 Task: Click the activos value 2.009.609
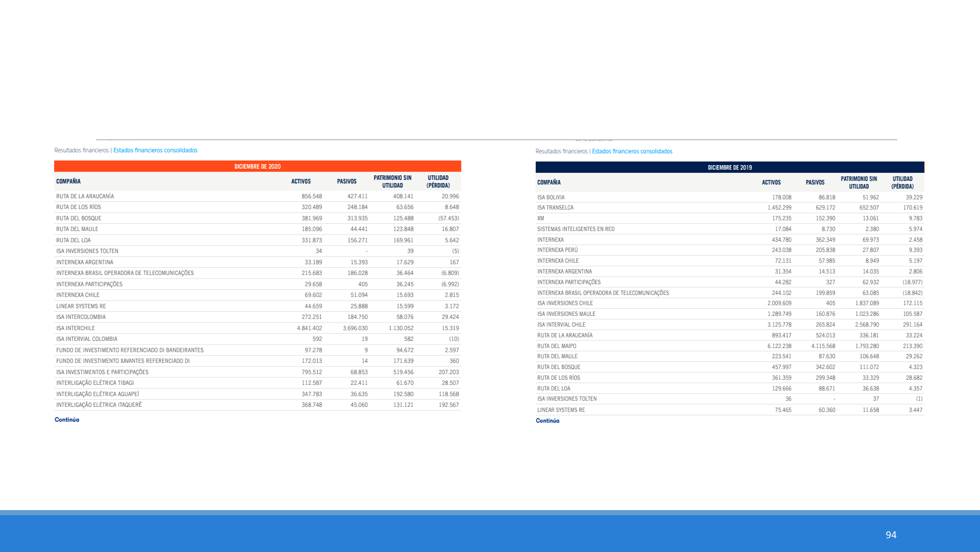[x=779, y=303]
